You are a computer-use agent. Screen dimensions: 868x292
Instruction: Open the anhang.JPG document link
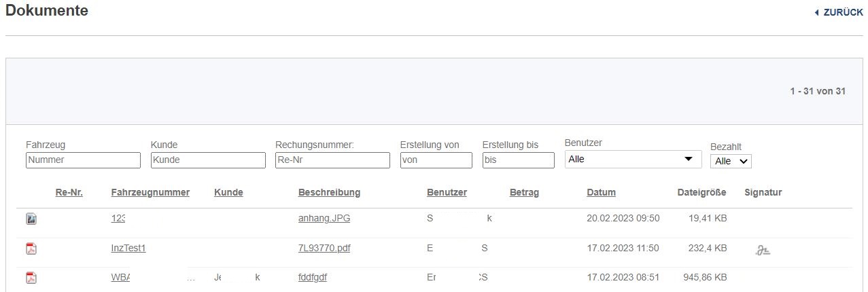tap(324, 219)
